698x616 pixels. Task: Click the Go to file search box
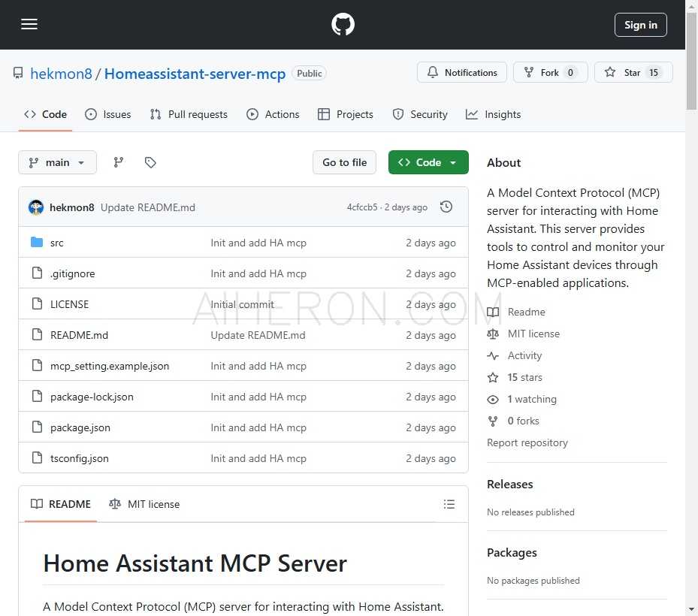click(x=344, y=162)
